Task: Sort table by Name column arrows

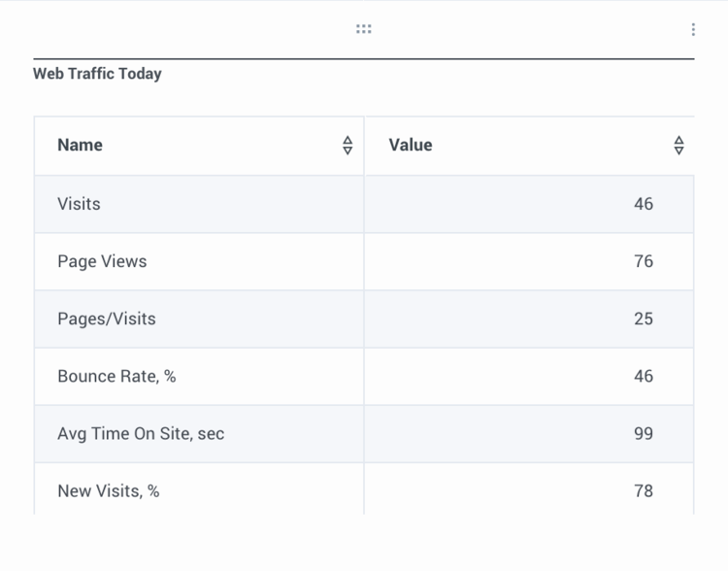Action: click(x=347, y=146)
